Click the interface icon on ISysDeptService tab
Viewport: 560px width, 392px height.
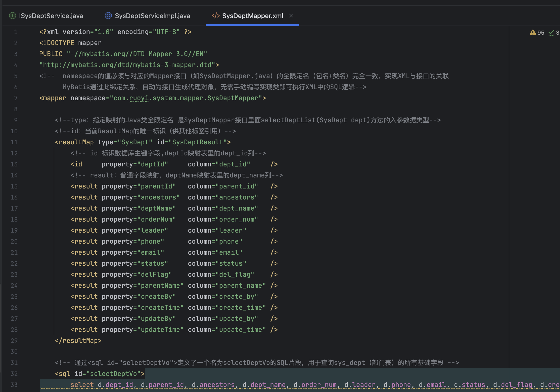pos(12,16)
